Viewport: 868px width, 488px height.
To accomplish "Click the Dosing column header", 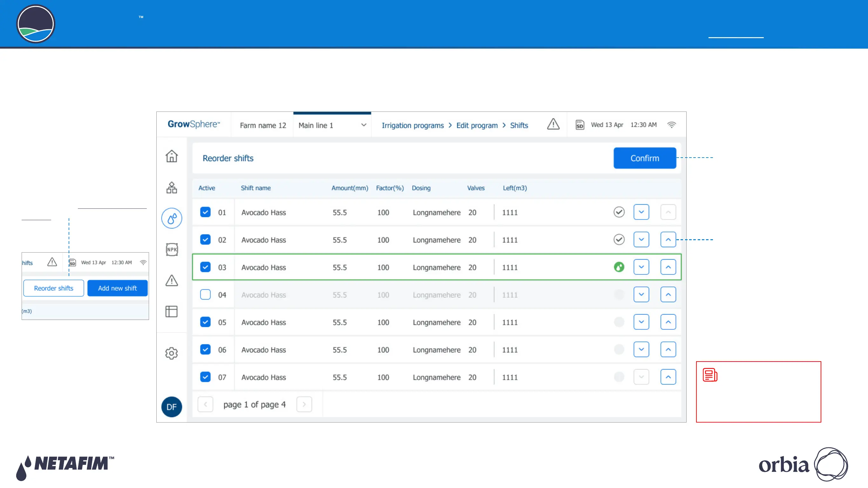I will (421, 188).
